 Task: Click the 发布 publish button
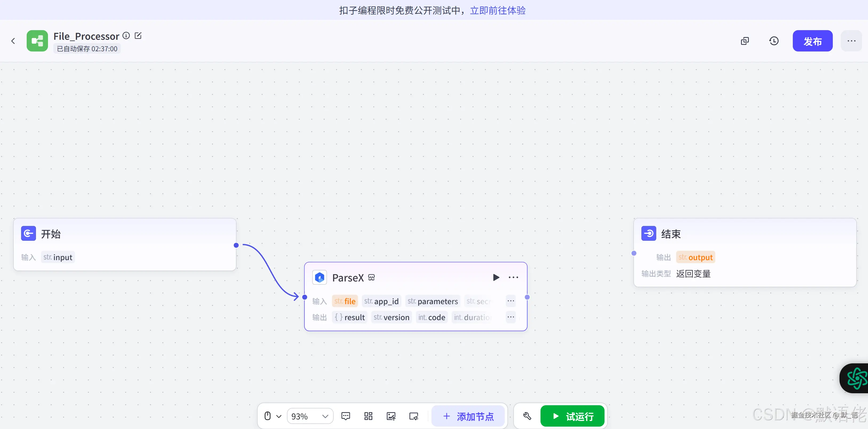[x=813, y=41]
